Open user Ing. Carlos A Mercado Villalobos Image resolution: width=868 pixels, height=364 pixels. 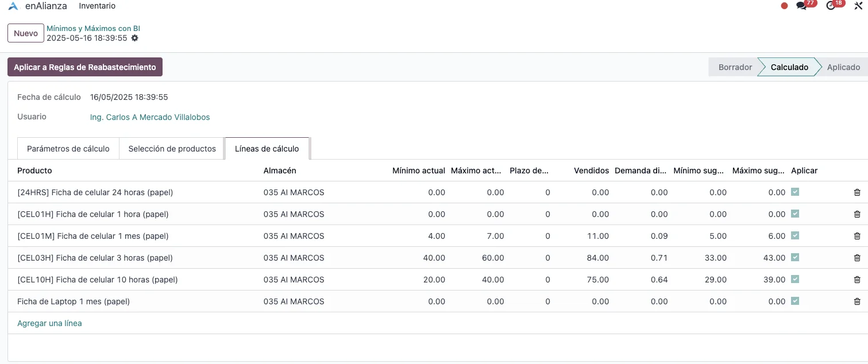click(x=150, y=117)
